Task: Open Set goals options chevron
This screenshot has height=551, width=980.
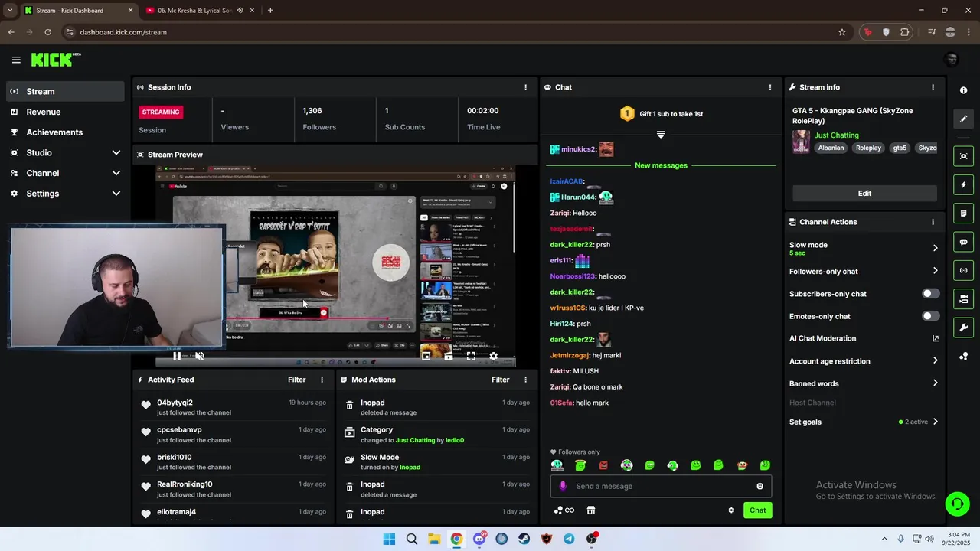Action: [935, 422]
